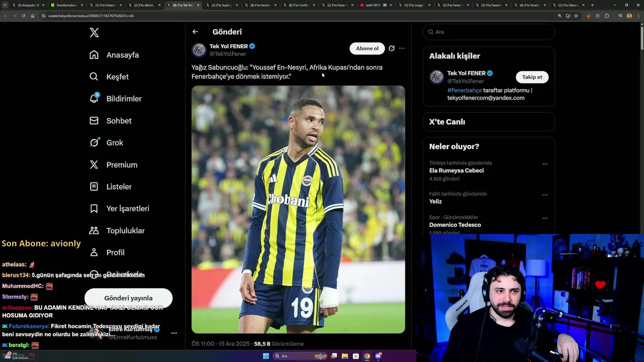The image size is (644, 362).
Task: Click Tek Yol FENER avatar in Alakalı kişiler
Action: click(x=437, y=77)
